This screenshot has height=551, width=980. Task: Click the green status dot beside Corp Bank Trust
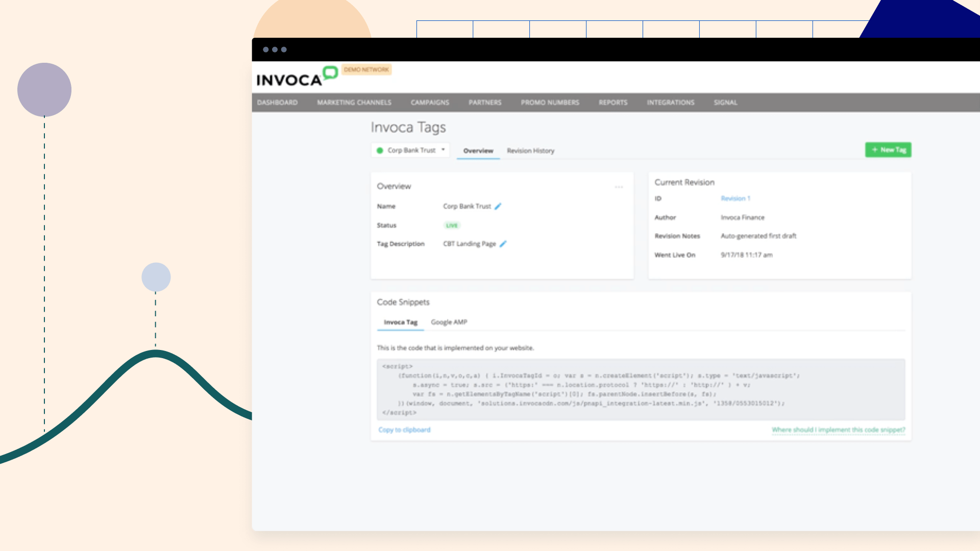pyautogui.click(x=381, y=150)
